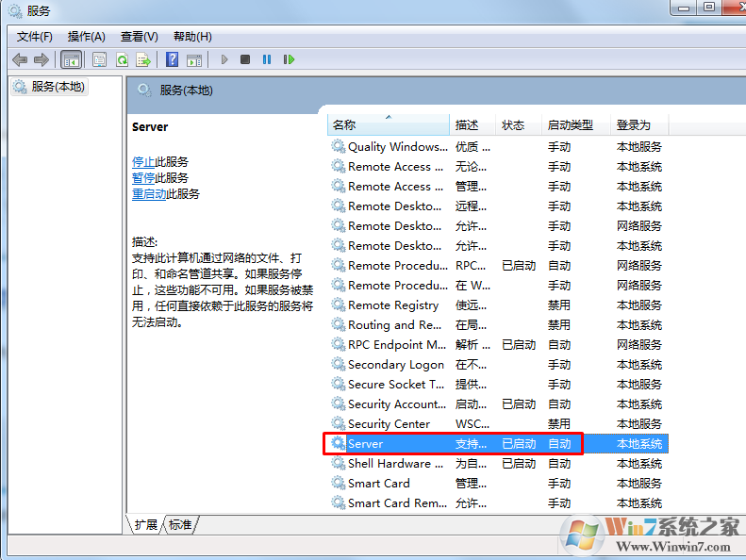Select the gear icon of Server service
746x560 pixels.
(339, 443)
